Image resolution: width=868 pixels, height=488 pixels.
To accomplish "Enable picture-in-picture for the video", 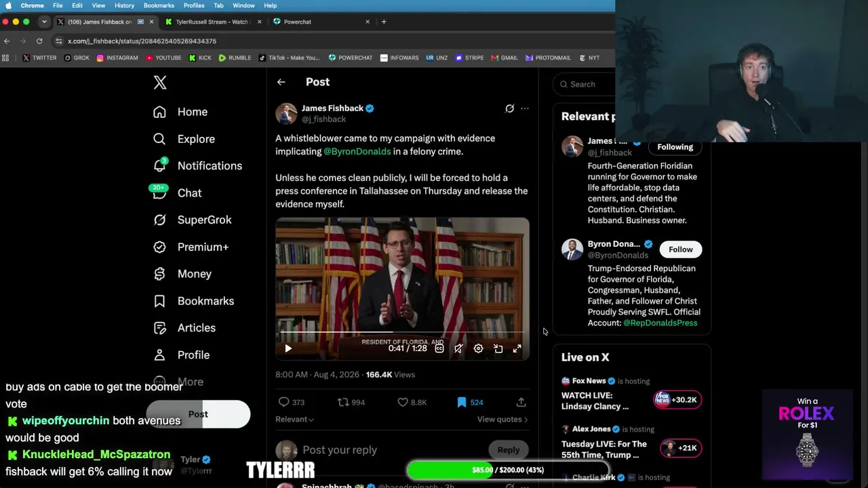I will point(498,348).
